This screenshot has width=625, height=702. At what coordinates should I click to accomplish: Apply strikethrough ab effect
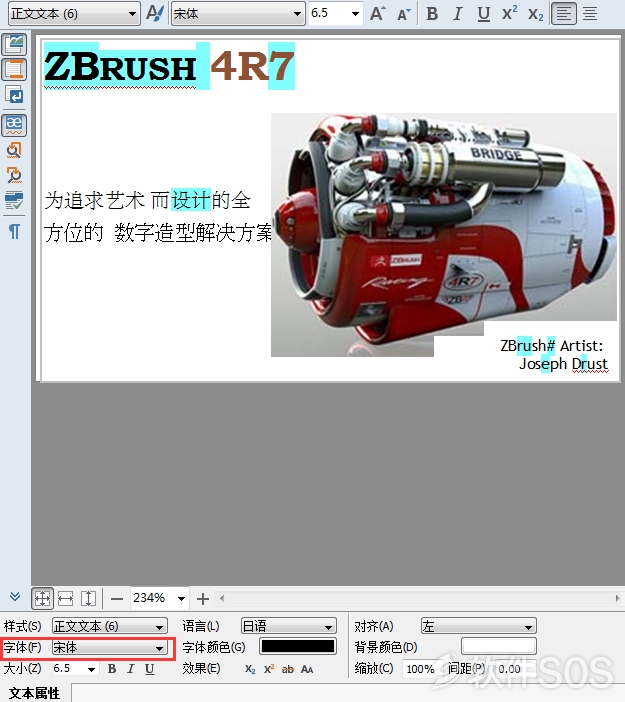(288, 669)
